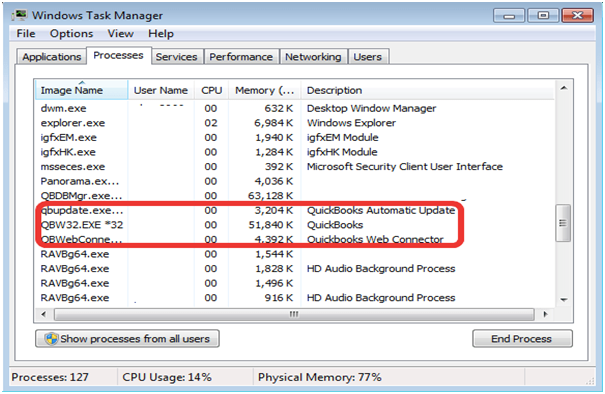The width and height of the screenshot is (605, 394).
Task: Switch to the Services tab
Action: pos(176,57)
